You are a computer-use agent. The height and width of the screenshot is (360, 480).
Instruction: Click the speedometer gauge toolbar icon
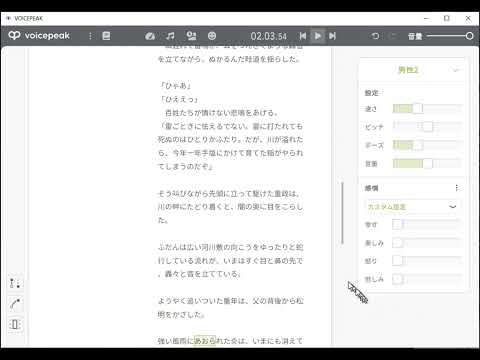150,36
